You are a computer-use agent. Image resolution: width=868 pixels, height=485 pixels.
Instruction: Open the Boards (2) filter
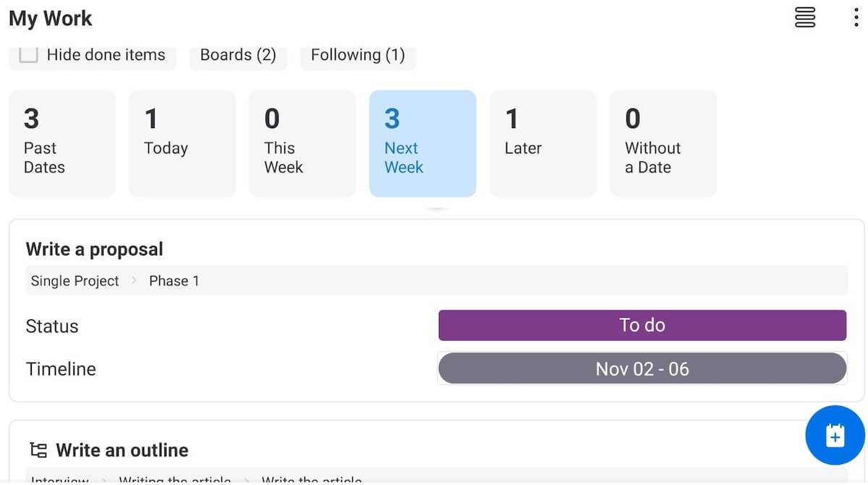coord(238,55)
